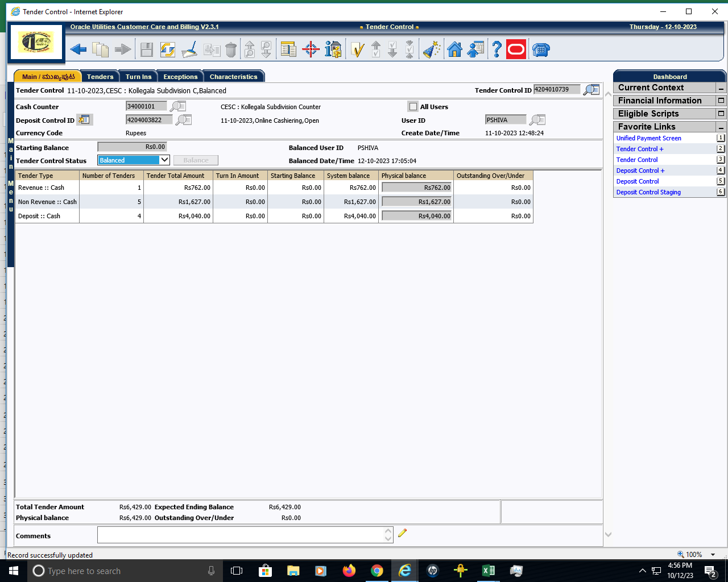
Task: Click the pencil icon beside Comments
Action: pos(403,533)
